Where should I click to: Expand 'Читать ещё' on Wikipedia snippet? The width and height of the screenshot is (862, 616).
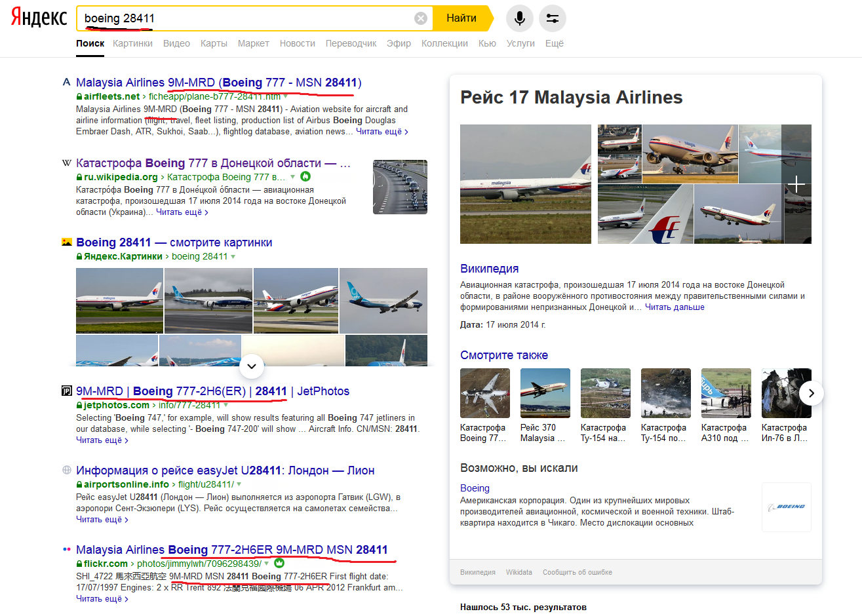click(x=182, y=212)
